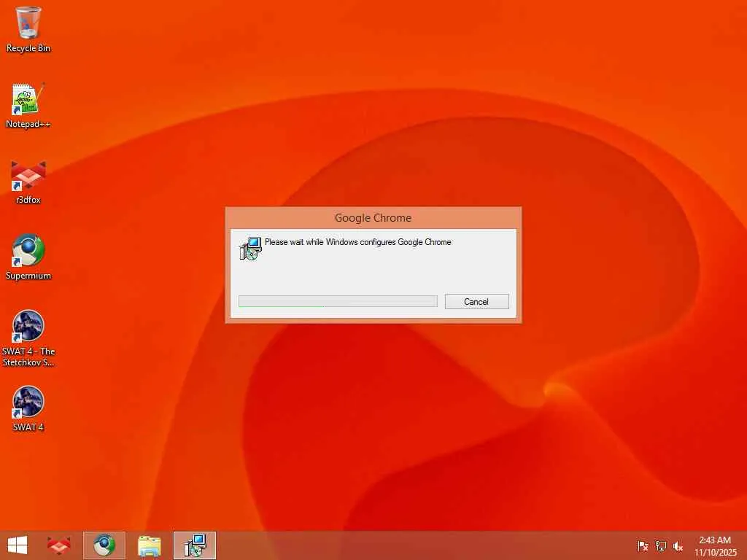Click the muted volume tray icon
The height and width of the screenshot is (560, 747).
[678, 545]
